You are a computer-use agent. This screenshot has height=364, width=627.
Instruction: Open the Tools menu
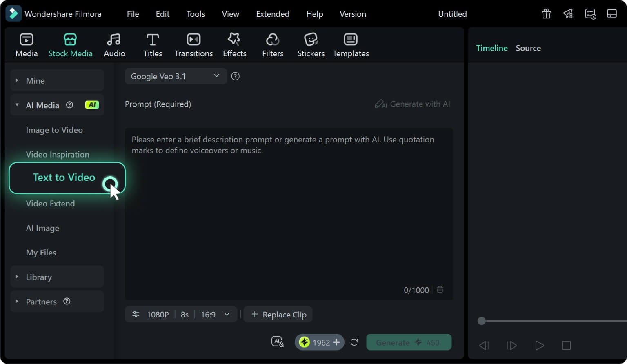pos(196,13)
